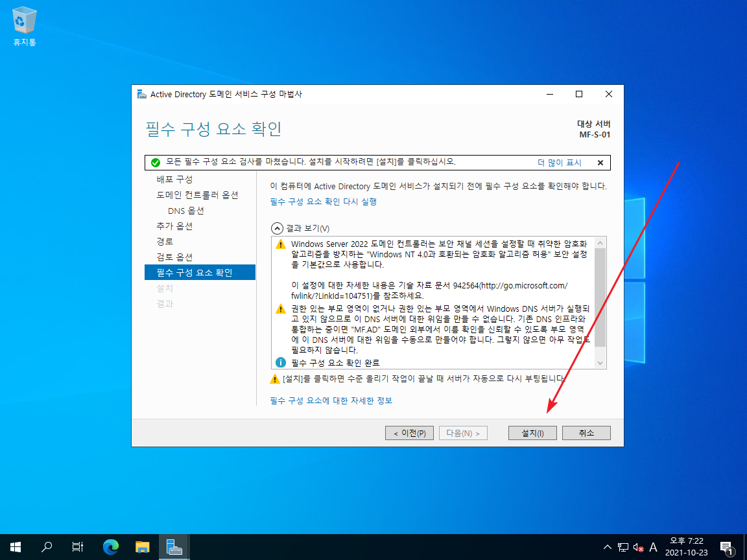Select the 필수 구성 요소 확인 step
The width and height of the screenshot is (747, 560).
[x=200, y=272]
